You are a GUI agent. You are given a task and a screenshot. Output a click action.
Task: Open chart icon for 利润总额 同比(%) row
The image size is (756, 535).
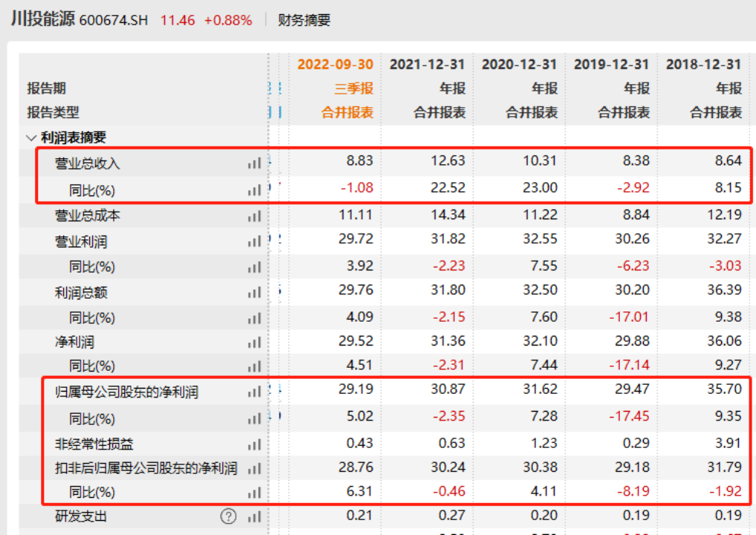click(x=254, y=319)
